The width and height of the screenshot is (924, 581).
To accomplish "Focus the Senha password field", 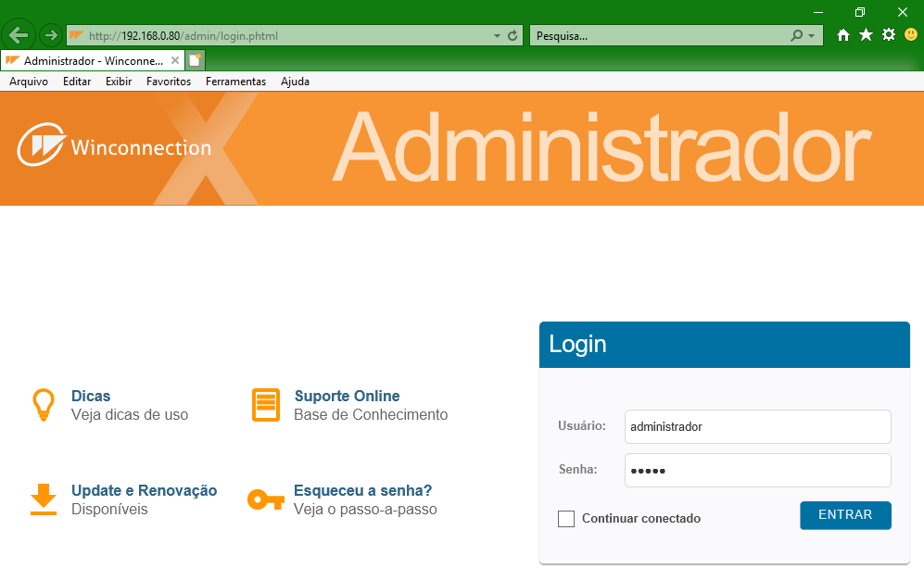I will (758, 470).
